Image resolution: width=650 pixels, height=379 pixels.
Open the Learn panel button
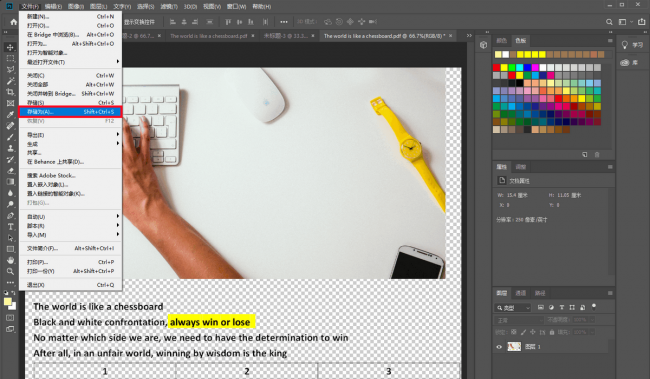click(632, 45)
